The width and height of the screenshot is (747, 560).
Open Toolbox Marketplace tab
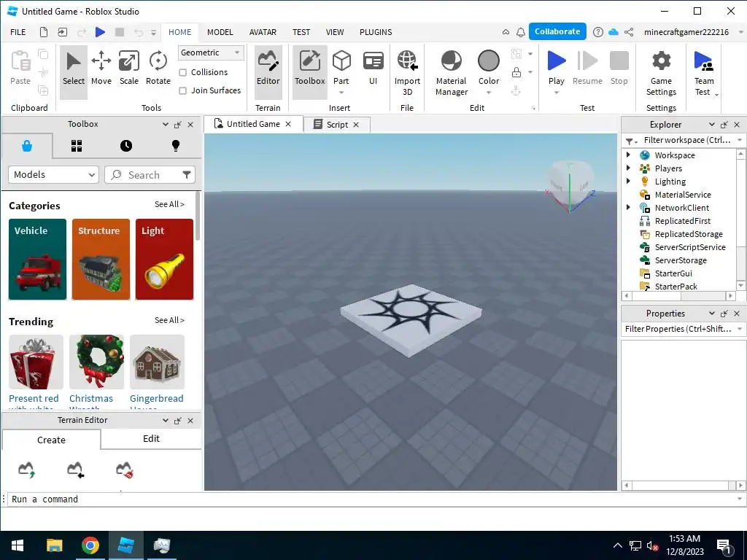27,146
